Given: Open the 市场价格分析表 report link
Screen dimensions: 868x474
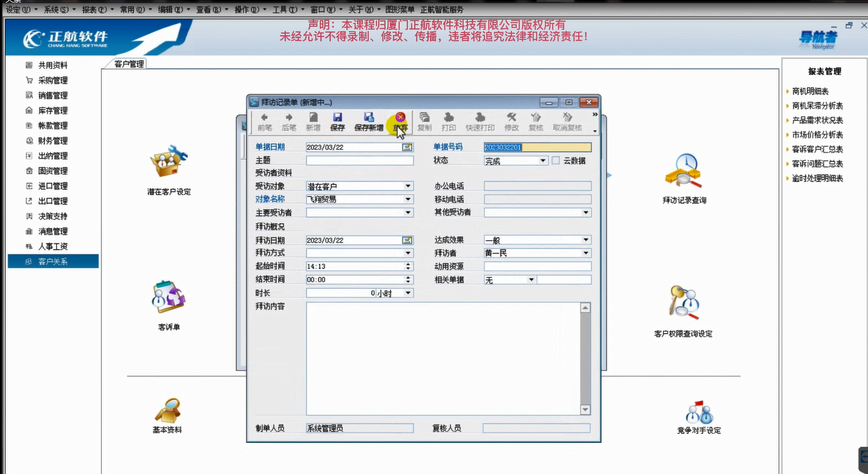Looking at the screenshot, I should [x=817, y=135].
